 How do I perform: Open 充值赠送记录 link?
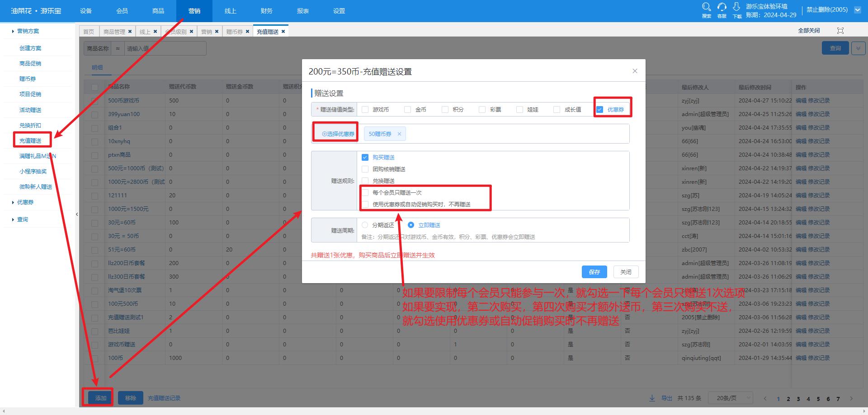tap(164, 398)
